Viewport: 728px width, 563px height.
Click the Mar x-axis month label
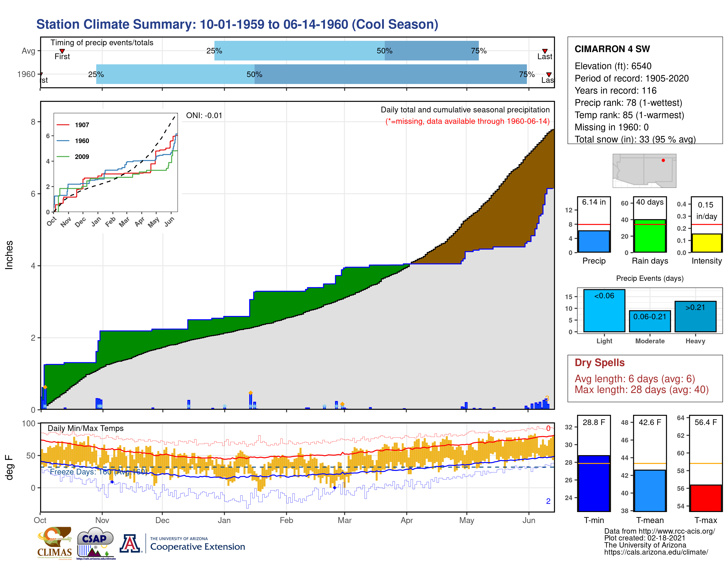(x=344, y=520)
